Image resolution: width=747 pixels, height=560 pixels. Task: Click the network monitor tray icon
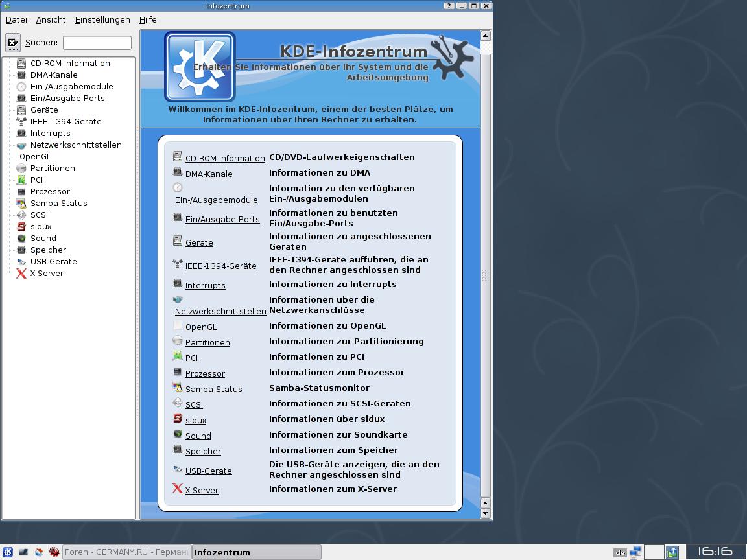click(x=635, y=552)
